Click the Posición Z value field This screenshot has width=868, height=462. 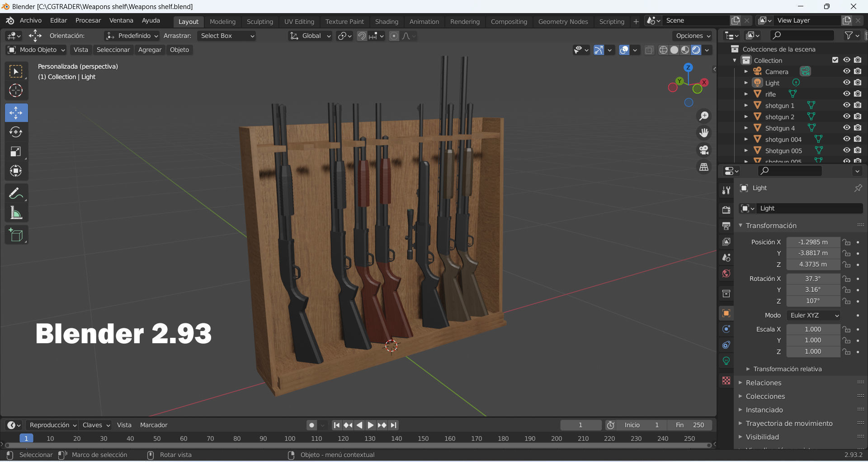[x=813, y=265]
